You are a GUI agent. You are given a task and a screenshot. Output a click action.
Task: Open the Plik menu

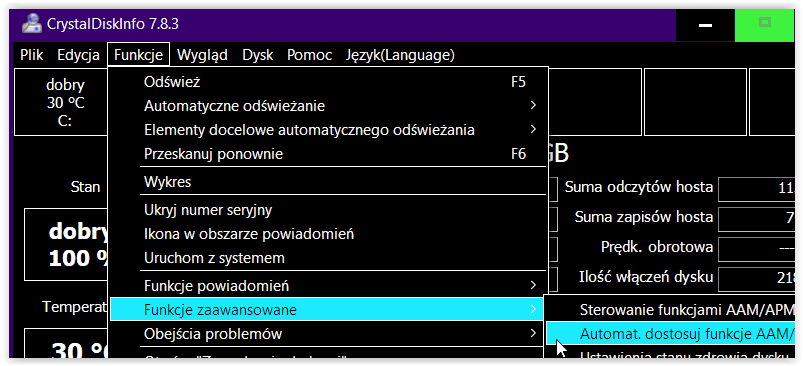pyautogui.click(x=32, y=55)
